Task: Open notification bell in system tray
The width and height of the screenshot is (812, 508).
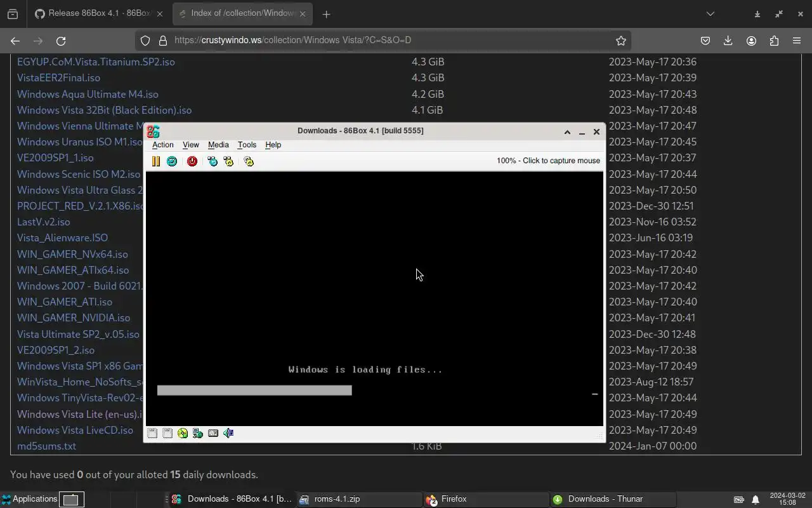Action: 756,500
